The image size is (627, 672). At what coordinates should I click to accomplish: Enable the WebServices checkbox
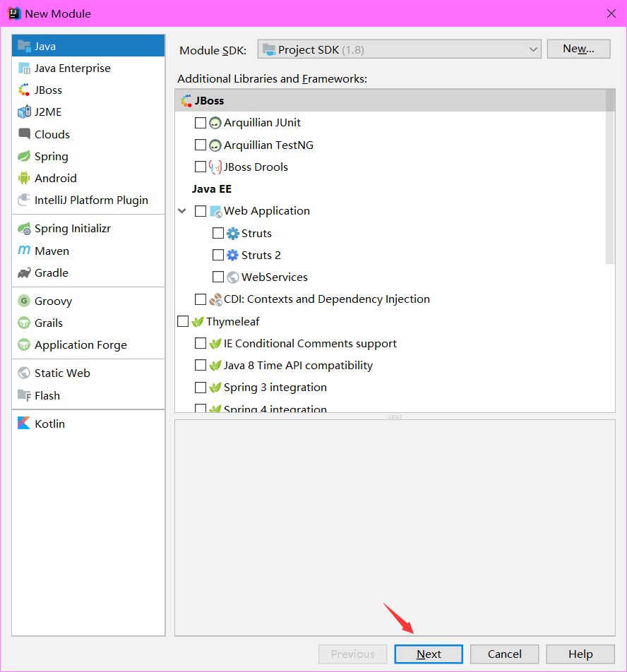218,277
